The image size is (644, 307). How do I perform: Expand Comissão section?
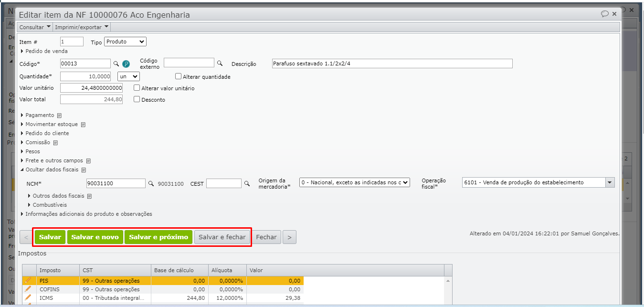[35, 143]
